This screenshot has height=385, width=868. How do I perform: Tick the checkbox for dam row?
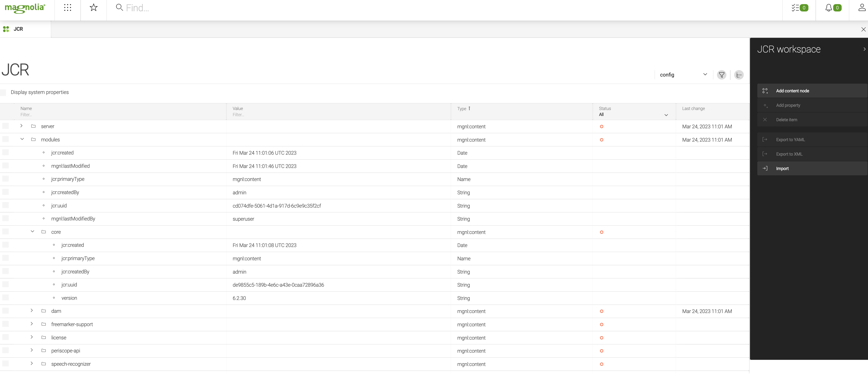pos(5,311)
